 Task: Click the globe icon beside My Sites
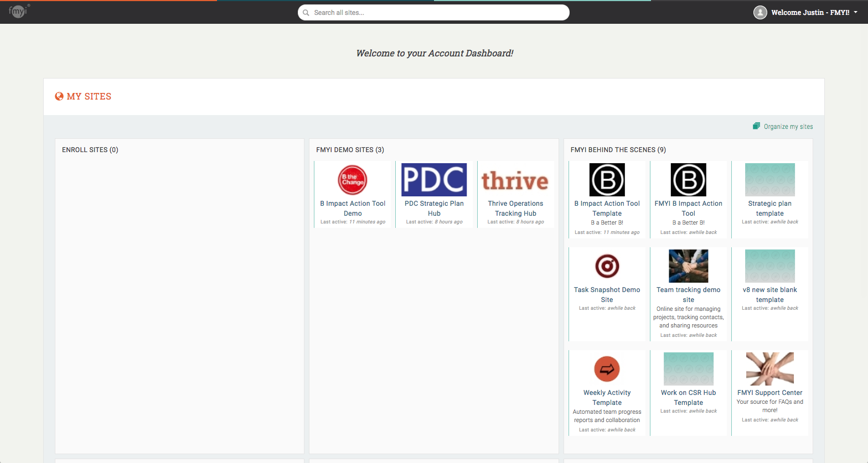coord(59,97)
